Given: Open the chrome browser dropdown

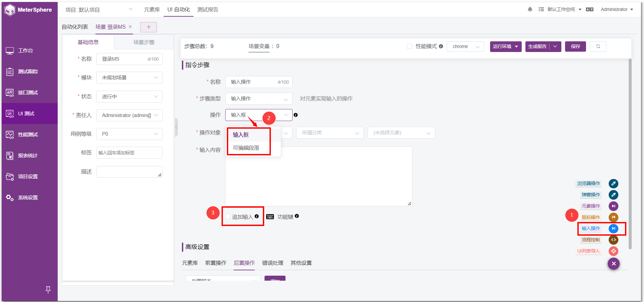Looking at the screenshot, I should 465,46.
